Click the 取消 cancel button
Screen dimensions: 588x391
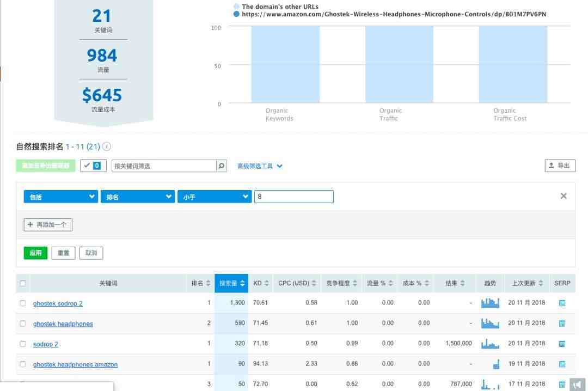click(x=91, y=253)
